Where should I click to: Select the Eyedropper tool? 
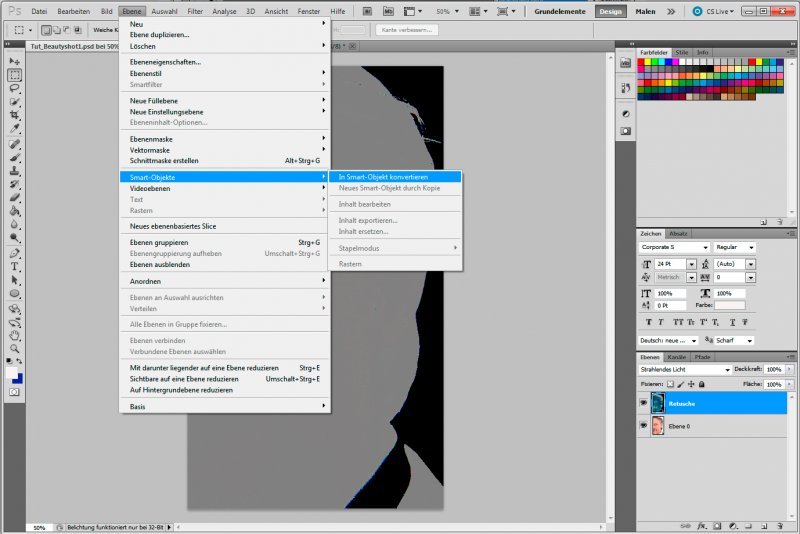(x=14, y=128)
